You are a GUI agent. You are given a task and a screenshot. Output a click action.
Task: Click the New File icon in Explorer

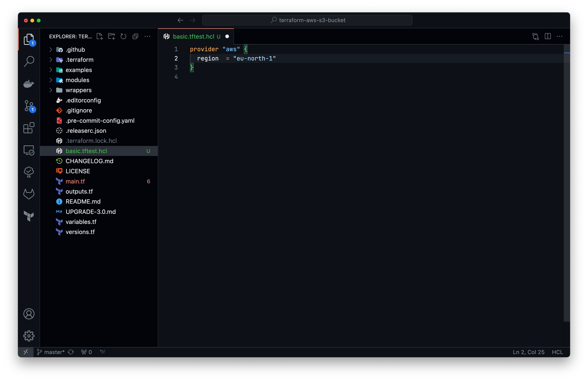[100, 36]
